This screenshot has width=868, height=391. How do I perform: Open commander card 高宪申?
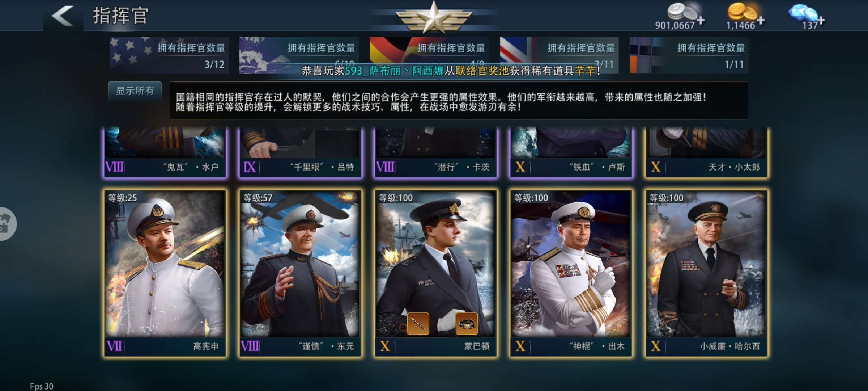(165, 273)
